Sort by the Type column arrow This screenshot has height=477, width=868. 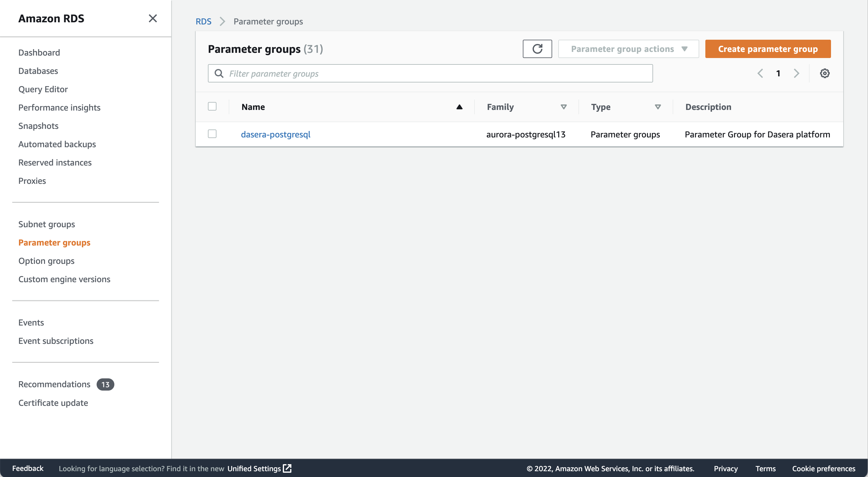[657, 107]
